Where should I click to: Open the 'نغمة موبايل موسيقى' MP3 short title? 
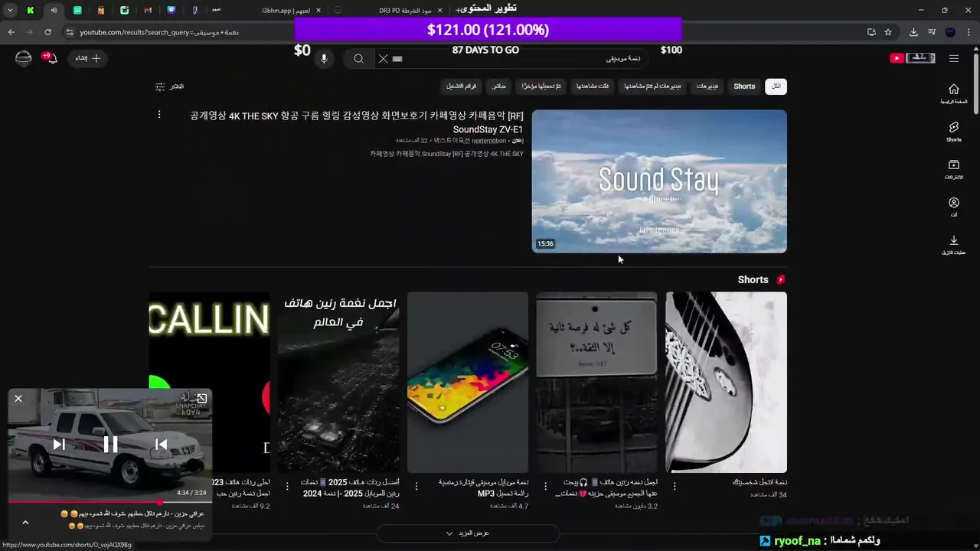coord(483,487)
